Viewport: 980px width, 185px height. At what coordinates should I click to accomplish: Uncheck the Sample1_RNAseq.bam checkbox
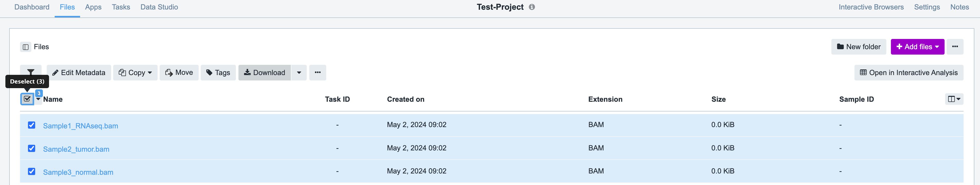32,125
